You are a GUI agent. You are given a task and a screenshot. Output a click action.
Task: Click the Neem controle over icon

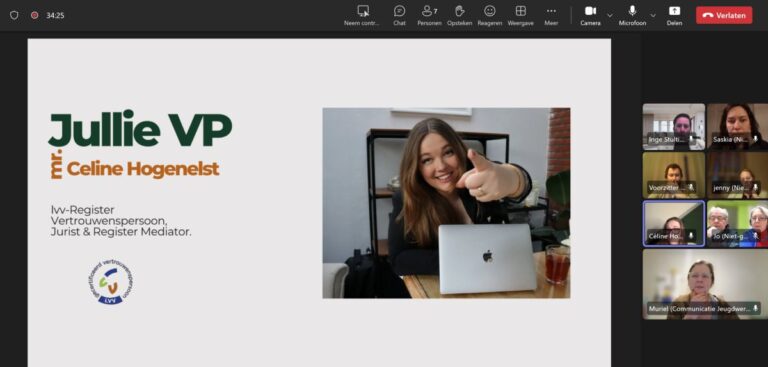pos(363,11)
